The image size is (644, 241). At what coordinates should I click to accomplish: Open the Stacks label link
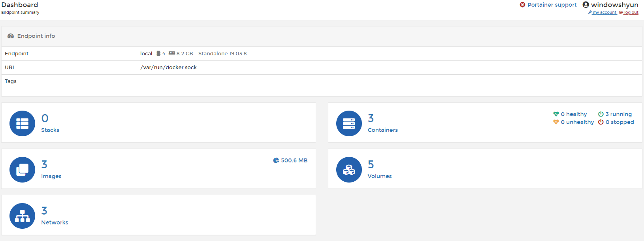(x=50, y=130)
